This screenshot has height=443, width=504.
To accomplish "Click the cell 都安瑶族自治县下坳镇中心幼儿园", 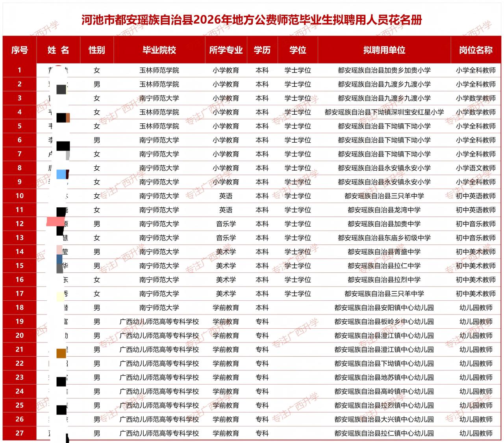I will click(x=384, y=363).
